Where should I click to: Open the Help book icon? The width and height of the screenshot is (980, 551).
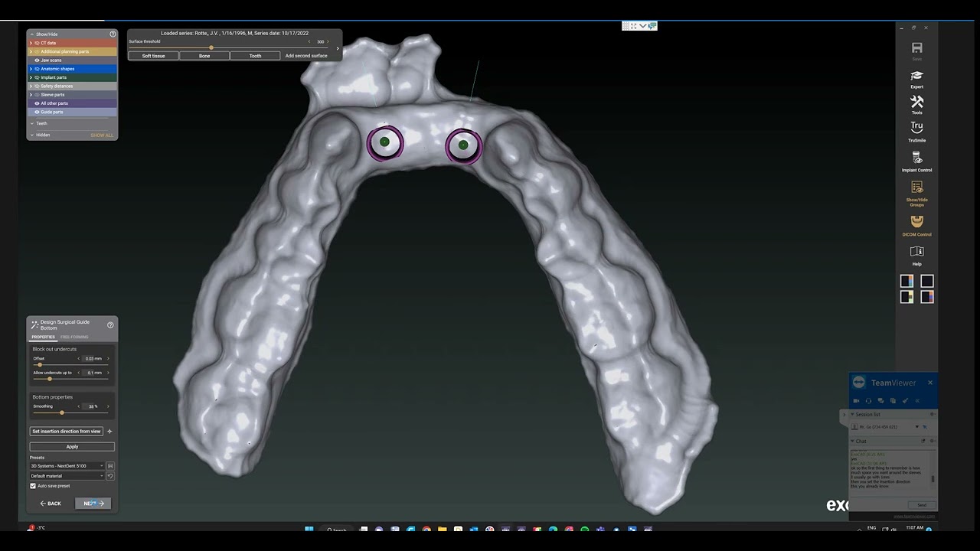916,251
